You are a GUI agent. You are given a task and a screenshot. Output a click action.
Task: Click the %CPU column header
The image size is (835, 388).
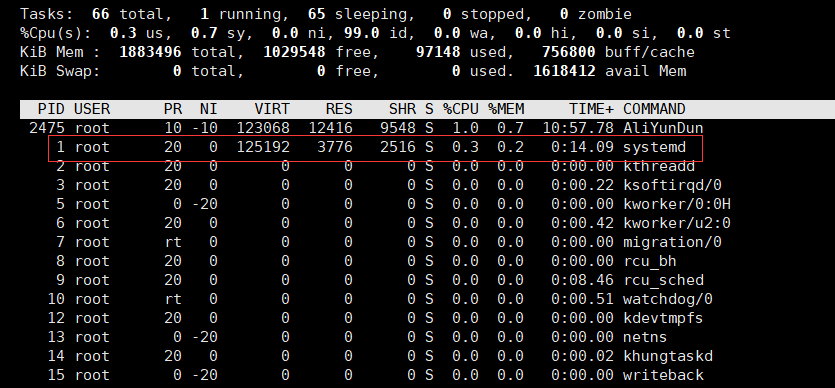[461, 109]
